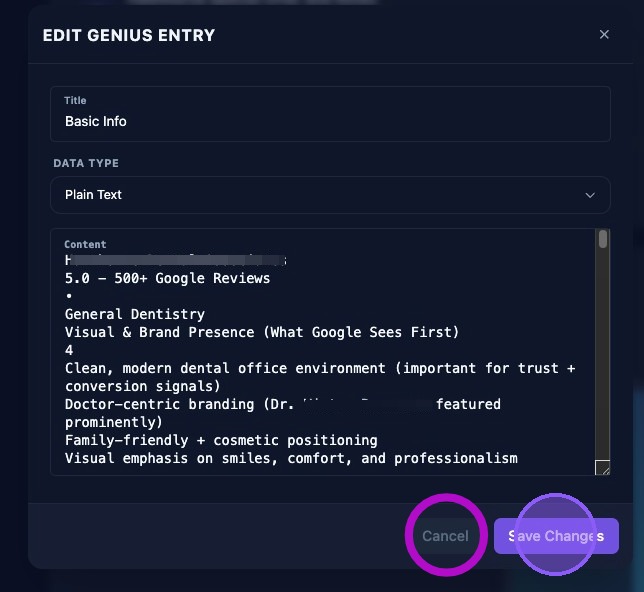The height and width of the screenshot is (592, 644).
Task: Click the 'General Dentistry' line
Action: 135,314
